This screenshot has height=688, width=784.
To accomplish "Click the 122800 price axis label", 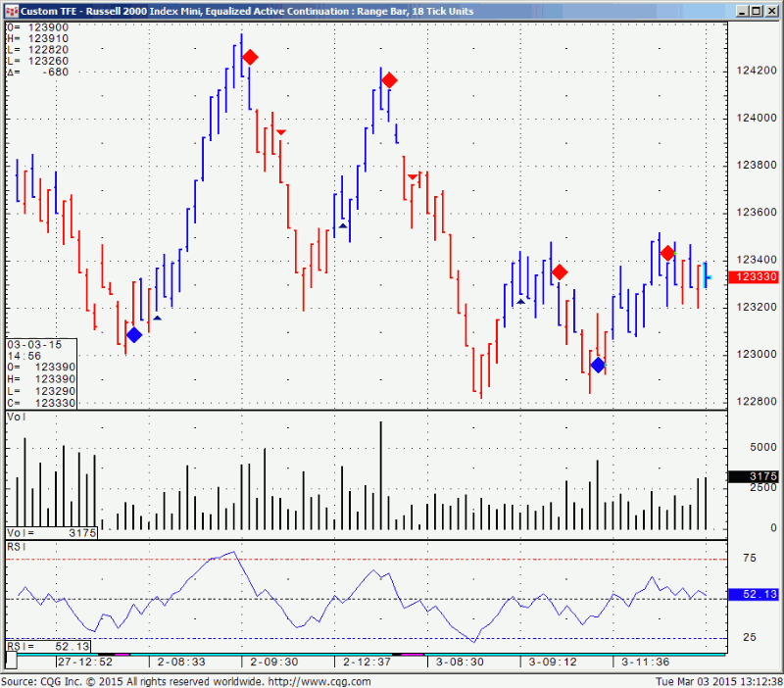I will (757, 401).
